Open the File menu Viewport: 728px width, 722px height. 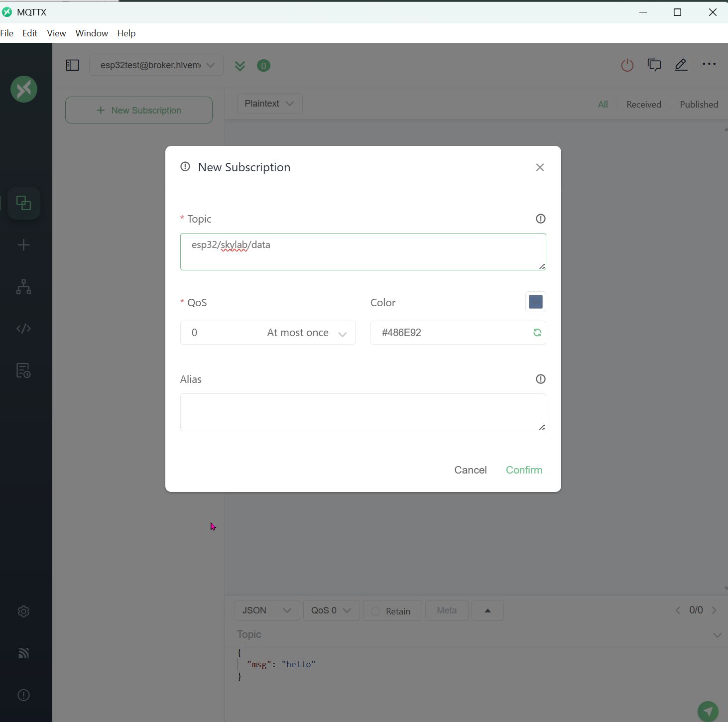tap(7, 33)
